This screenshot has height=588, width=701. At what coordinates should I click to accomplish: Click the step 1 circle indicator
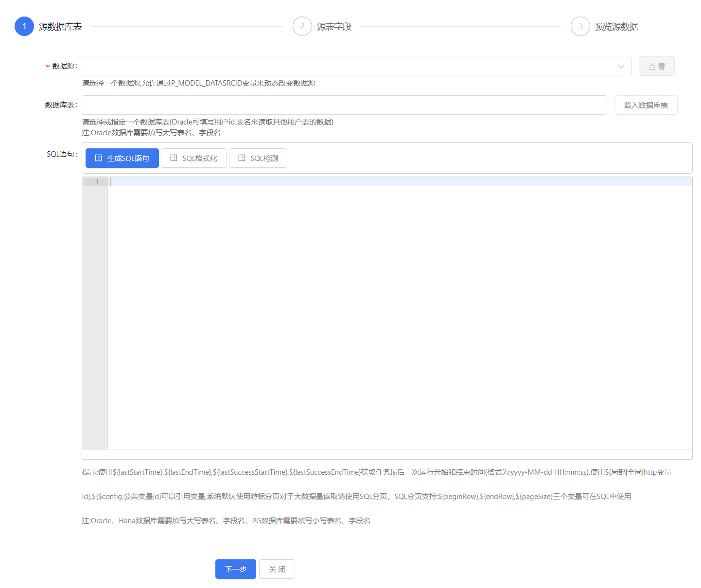[24, 26]
